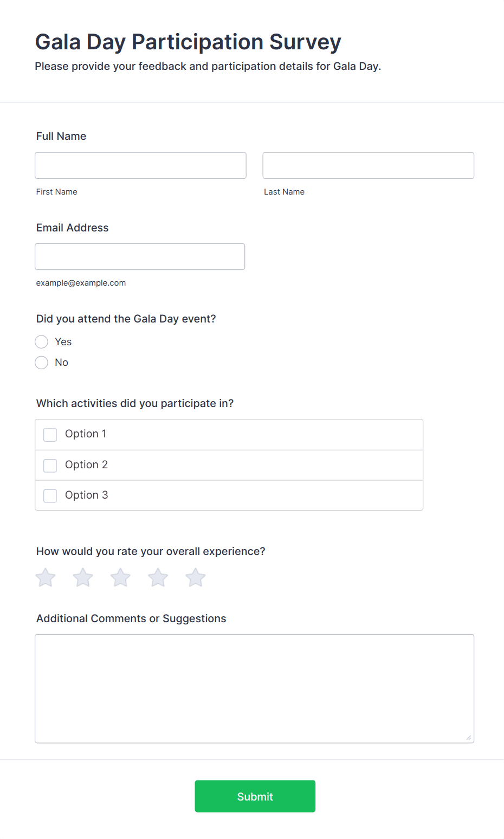Click the Option 1 label text
The image size is (504, 839).
tap(86, 434)
